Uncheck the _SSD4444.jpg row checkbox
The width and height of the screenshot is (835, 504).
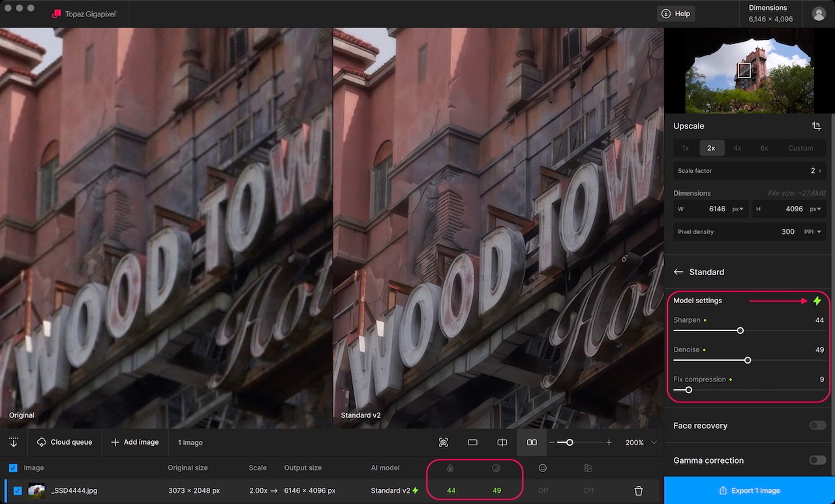[x=18, y=490]
